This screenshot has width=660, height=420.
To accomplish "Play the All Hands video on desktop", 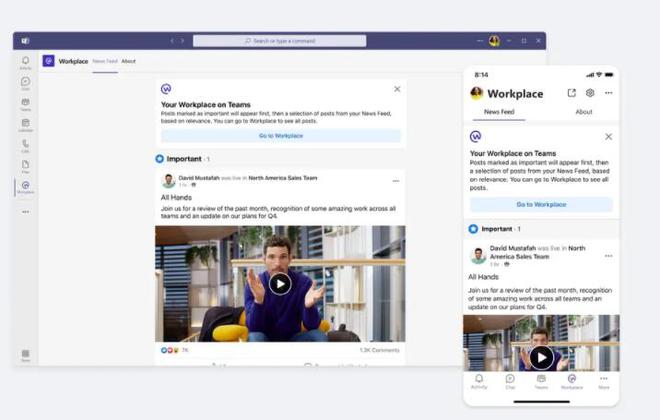I will [280, 284].
